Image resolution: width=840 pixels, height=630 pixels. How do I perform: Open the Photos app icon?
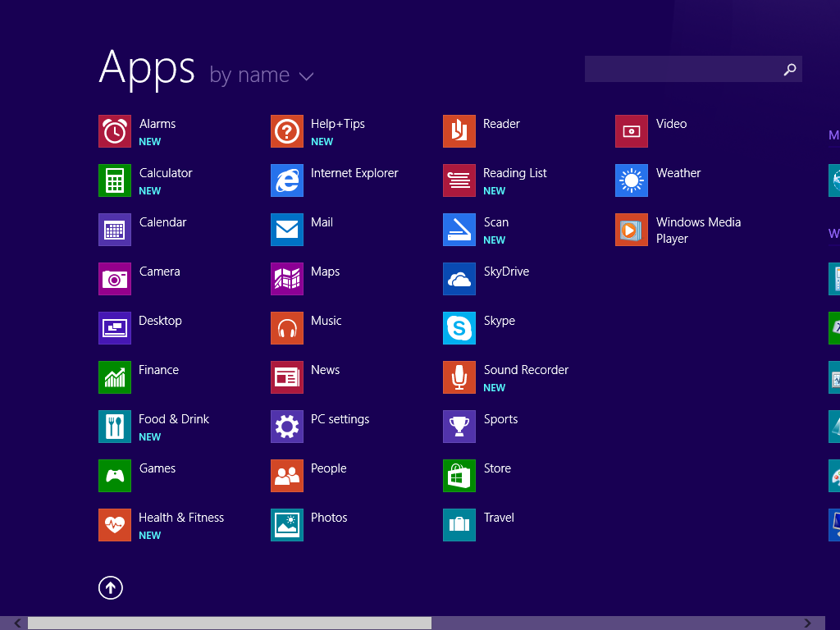click(x=287, y=525)
